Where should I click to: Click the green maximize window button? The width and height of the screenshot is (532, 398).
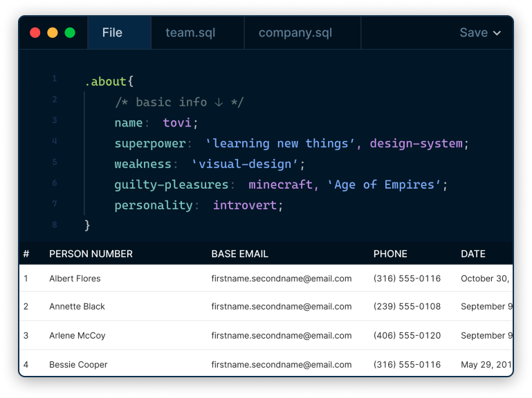[71, 32]
